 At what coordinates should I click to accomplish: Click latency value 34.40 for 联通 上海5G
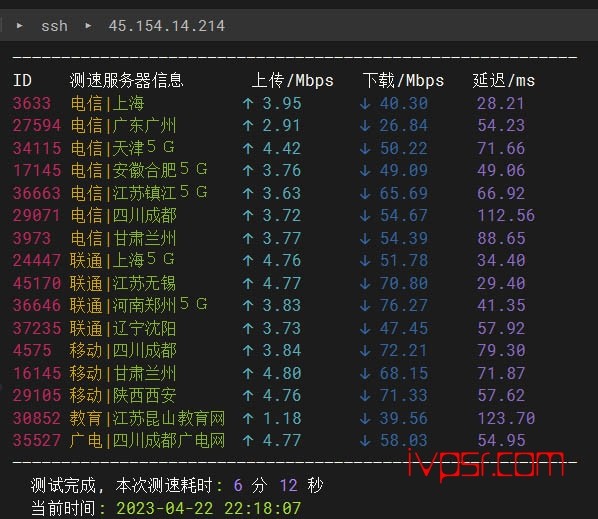tap(501, 260)
